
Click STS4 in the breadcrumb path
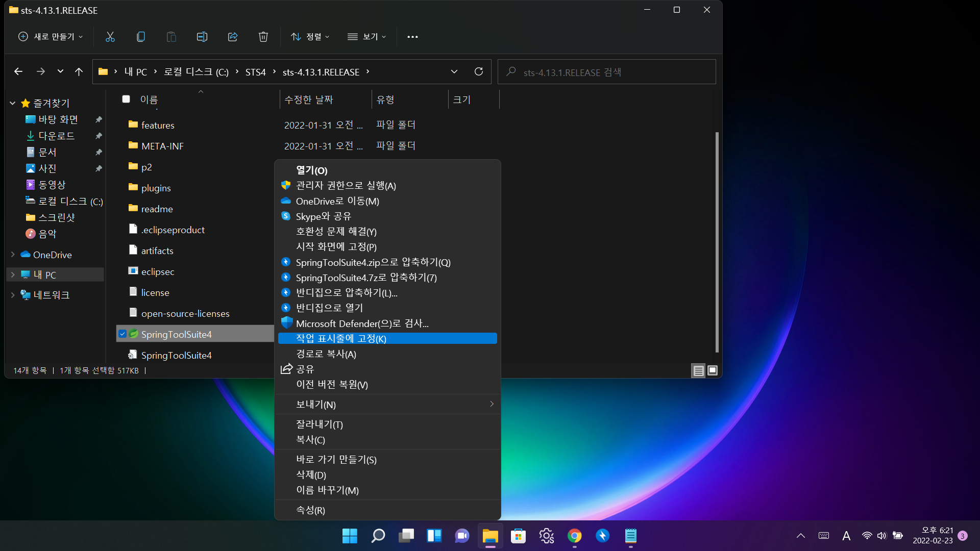(255, 72)
